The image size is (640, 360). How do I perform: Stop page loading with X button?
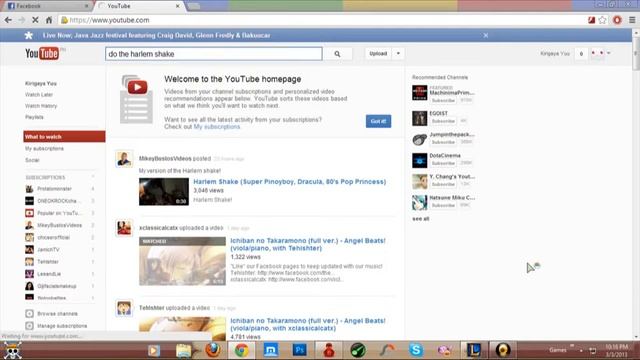tap(35, 20)
